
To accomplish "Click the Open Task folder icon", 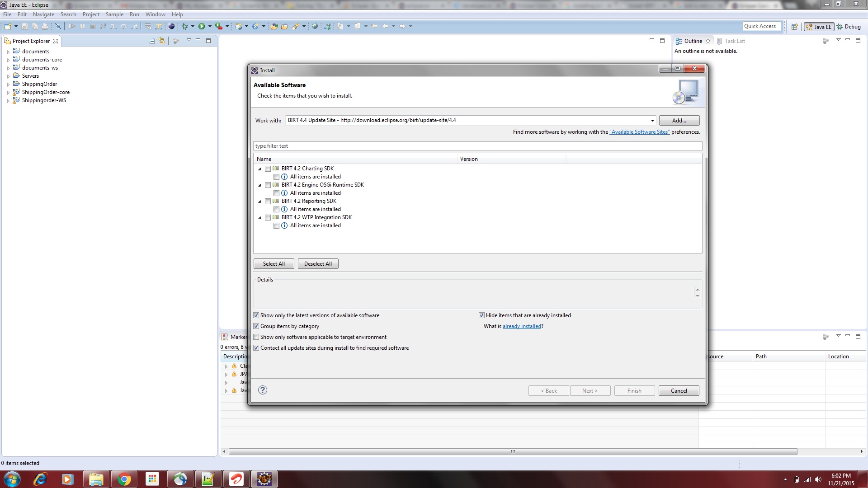I will (284, 26).
